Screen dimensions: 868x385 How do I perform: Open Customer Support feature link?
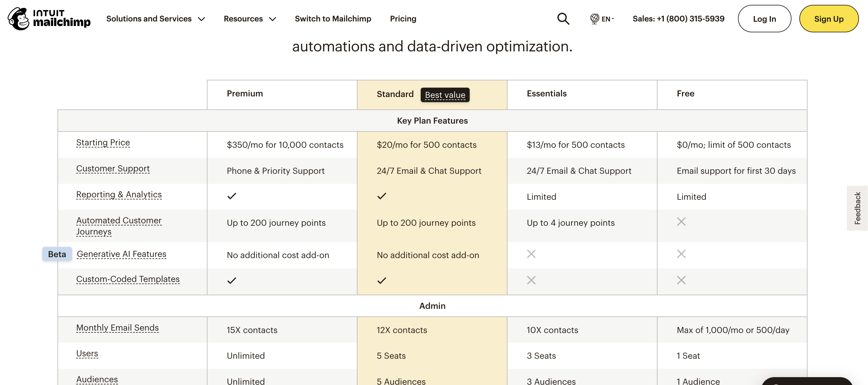[x=113, y=169]
